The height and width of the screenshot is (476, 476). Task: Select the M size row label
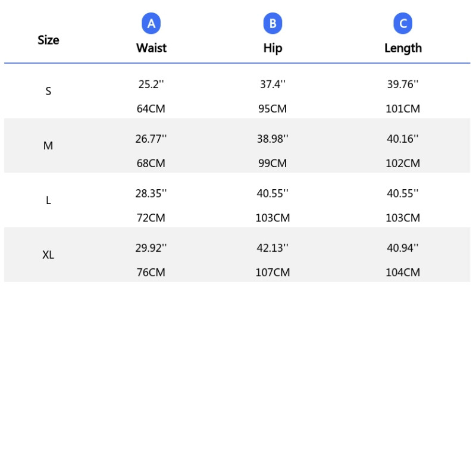(x=48, y=146)
